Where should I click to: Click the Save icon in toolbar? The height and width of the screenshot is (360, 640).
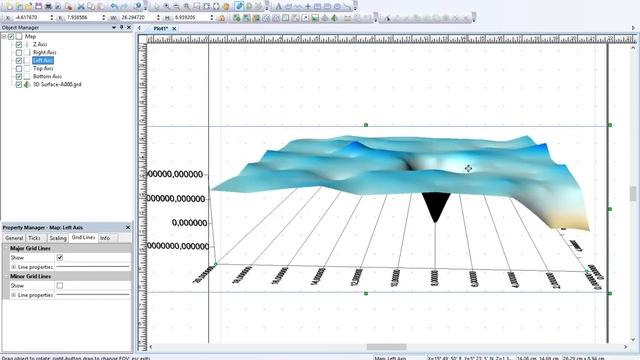coord(38,6)
